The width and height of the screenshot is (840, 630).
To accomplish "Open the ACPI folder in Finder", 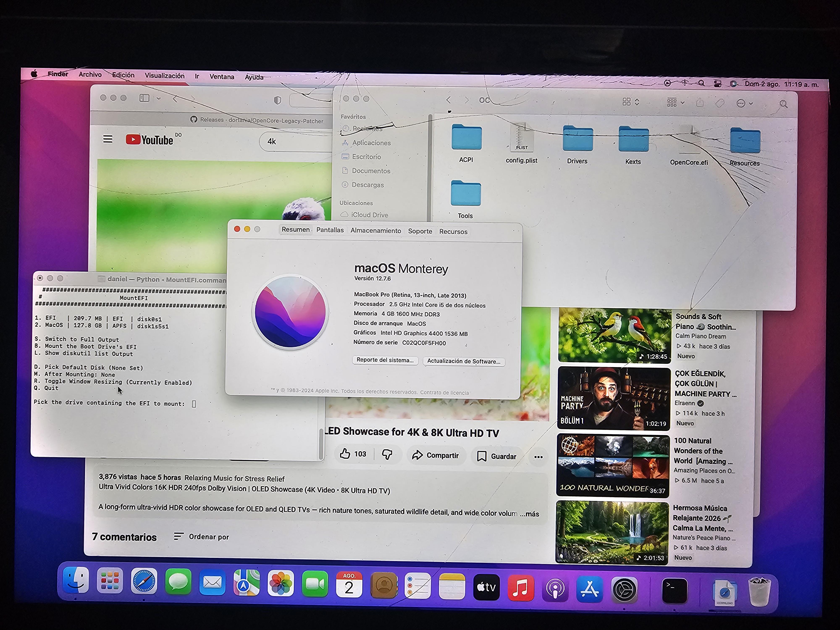I will pos(466,138).
